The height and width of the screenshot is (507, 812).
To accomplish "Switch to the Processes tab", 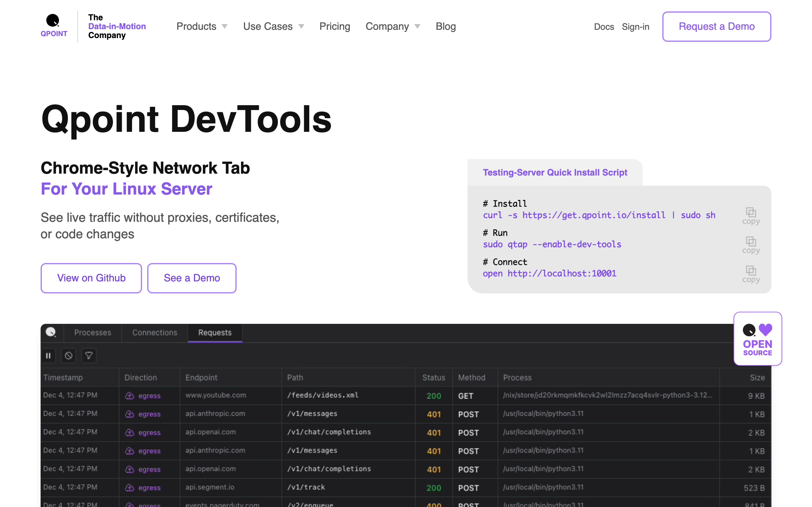I will point(93,332).
